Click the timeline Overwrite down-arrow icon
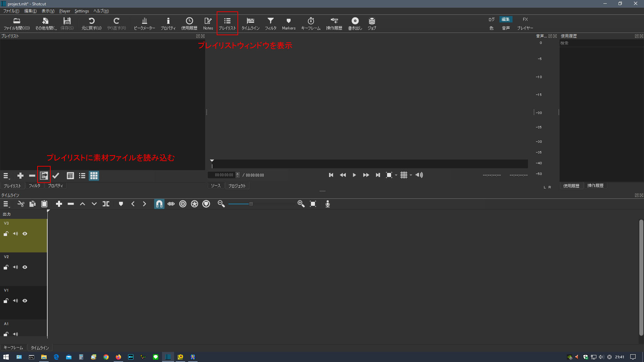Viewport: 644px width, 362px height. point(94,204)
